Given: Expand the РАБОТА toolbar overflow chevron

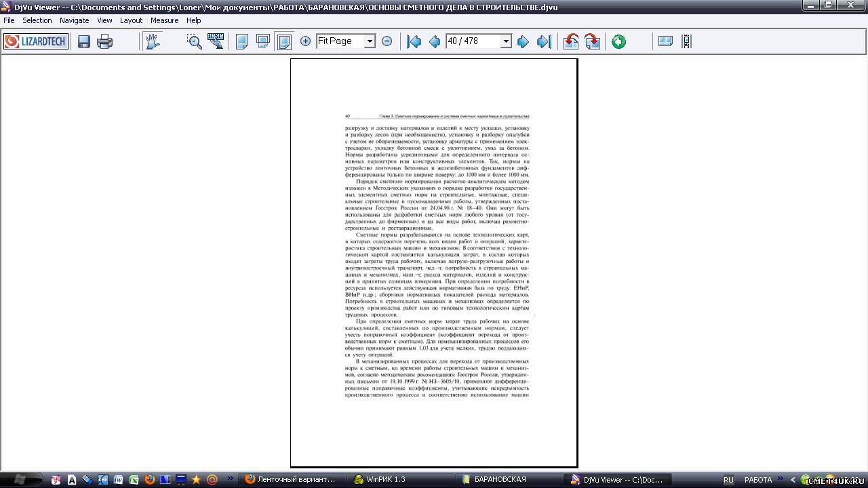Looking at the screenshot, I should pyautogui.click(x=780, y=480).
